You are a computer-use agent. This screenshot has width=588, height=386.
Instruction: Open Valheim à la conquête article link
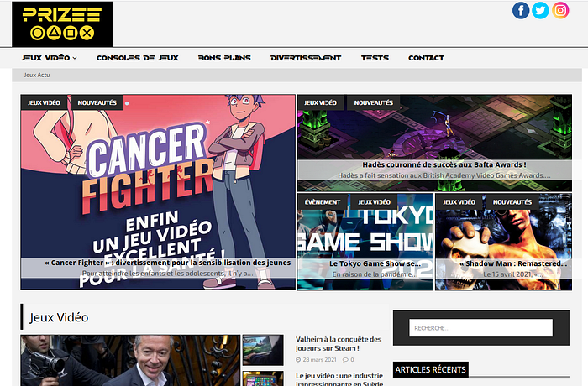(339, 344)
